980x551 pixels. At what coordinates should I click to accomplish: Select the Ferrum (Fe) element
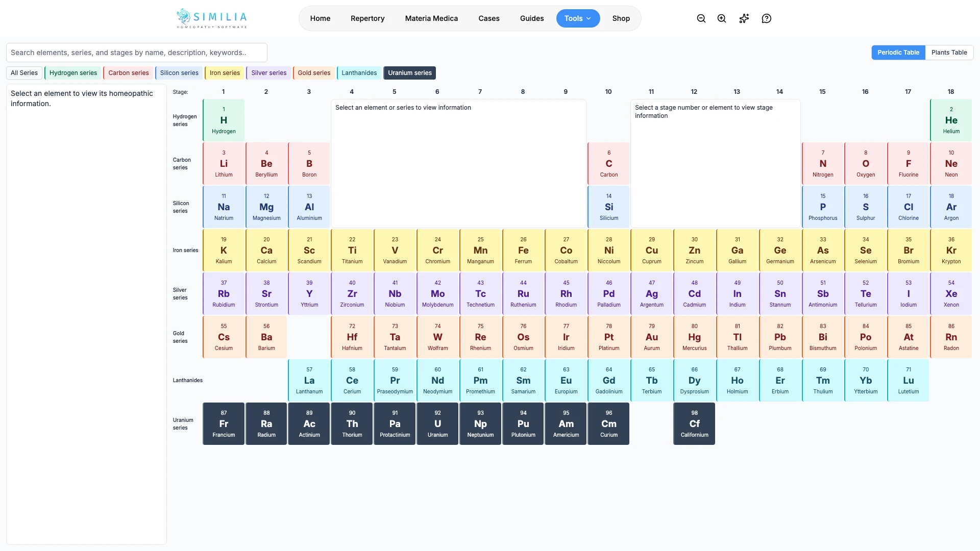(x=523, y=251)
